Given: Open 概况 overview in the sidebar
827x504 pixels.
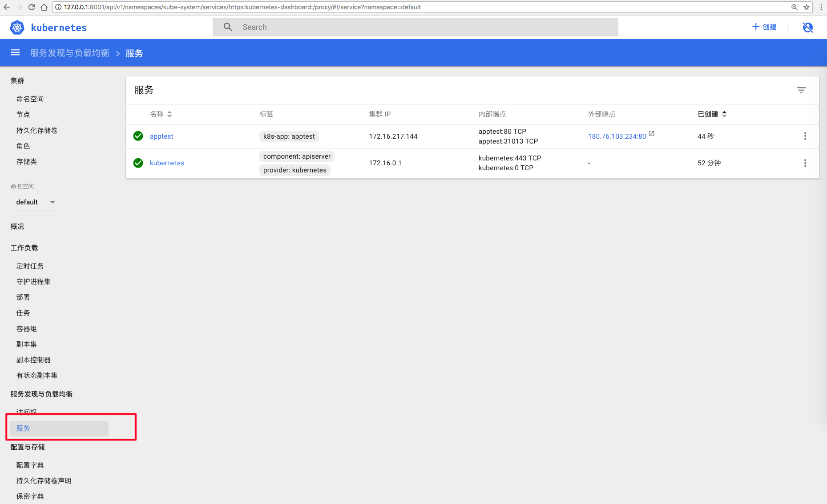Looking at the screenshot, I should pyautogui.click(x=17, y=227).
